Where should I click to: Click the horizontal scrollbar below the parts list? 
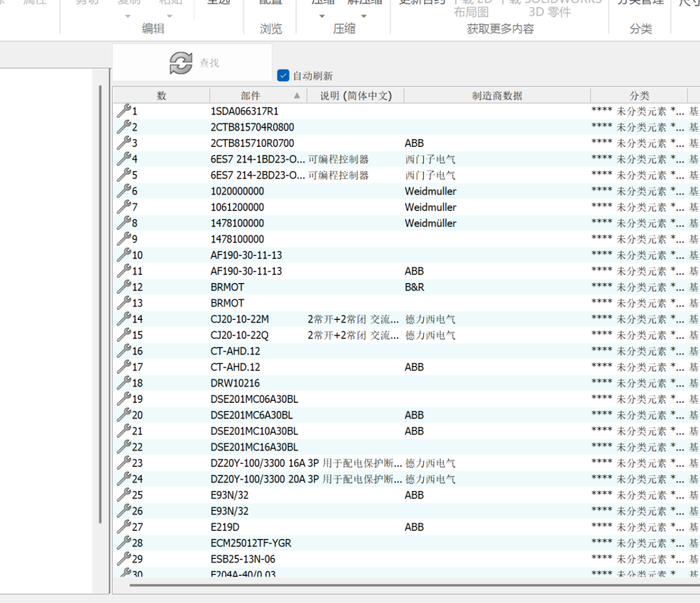pyautogui.click(x=389, y=586)
